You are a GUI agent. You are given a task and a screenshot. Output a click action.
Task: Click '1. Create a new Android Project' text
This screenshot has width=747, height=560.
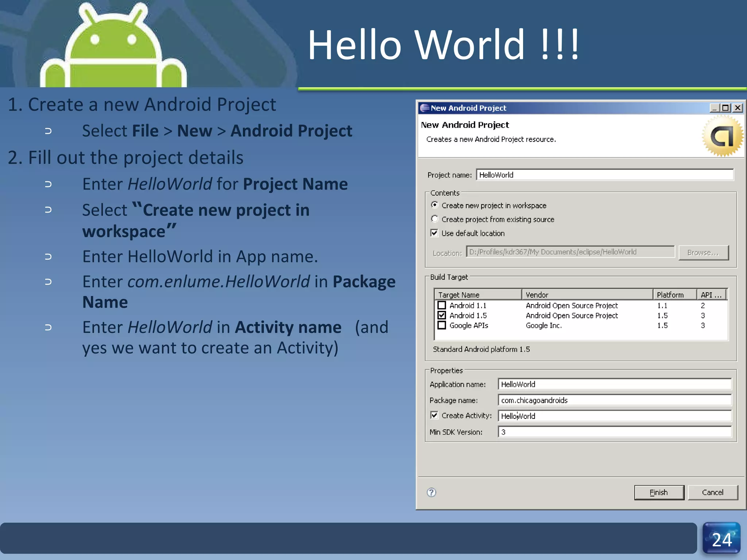point(142,104)
